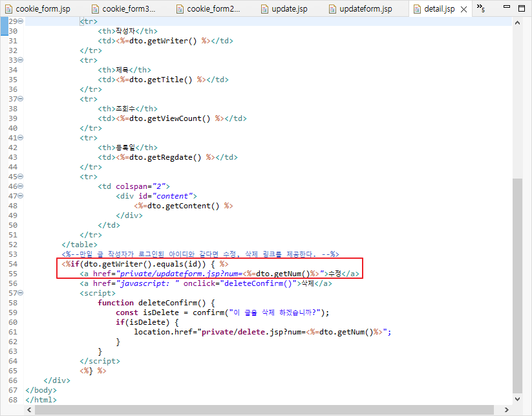
Task: Click the horizontal scrollbar thumb
Action: click(x=264, y=410)
